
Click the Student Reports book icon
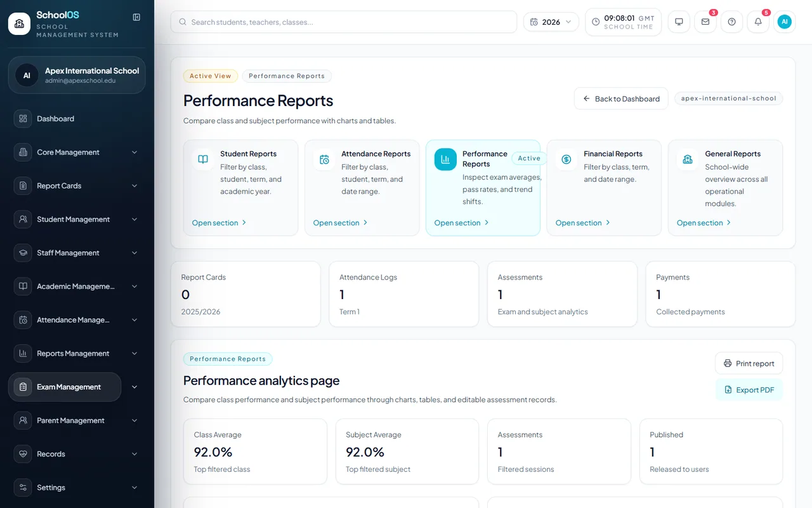(203, 159)
